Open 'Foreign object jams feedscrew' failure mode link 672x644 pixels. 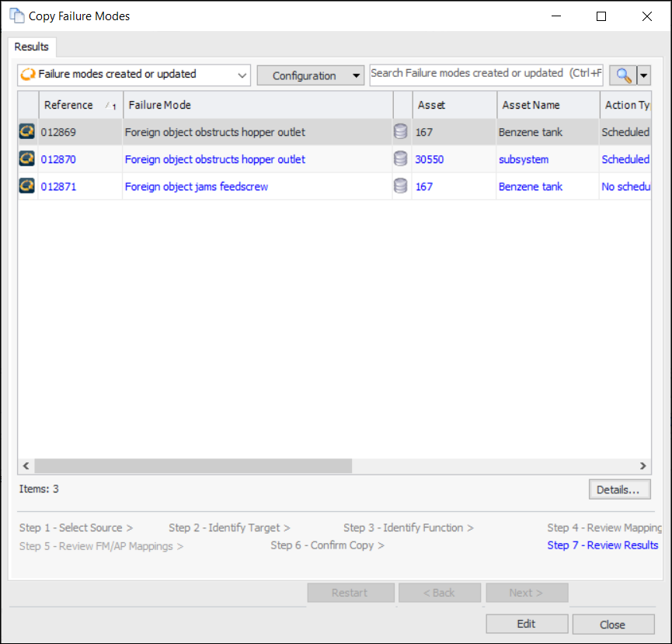point(196,186)
